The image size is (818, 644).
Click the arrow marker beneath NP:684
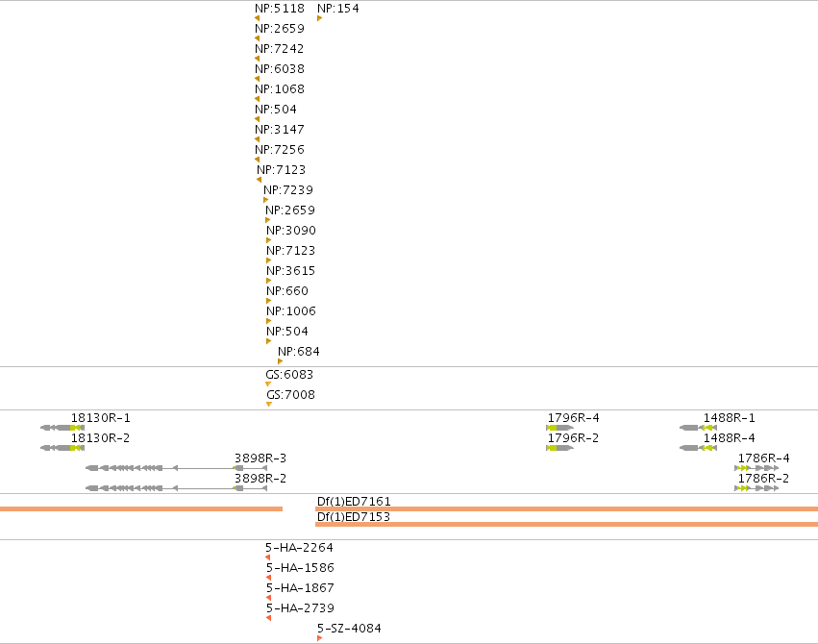tap(280, 361)
